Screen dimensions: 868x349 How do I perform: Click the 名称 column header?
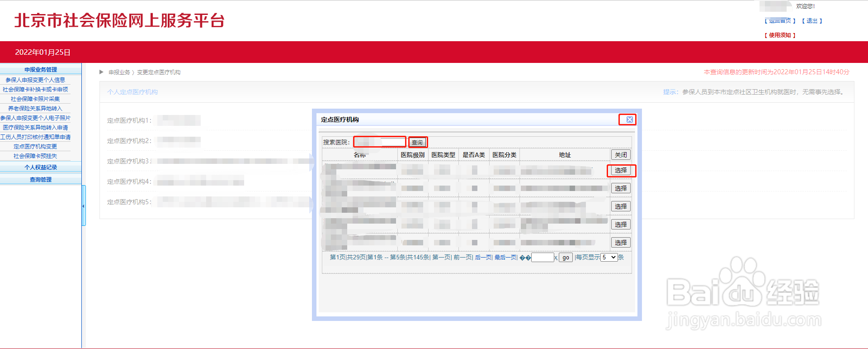click(x=360, y=155)
